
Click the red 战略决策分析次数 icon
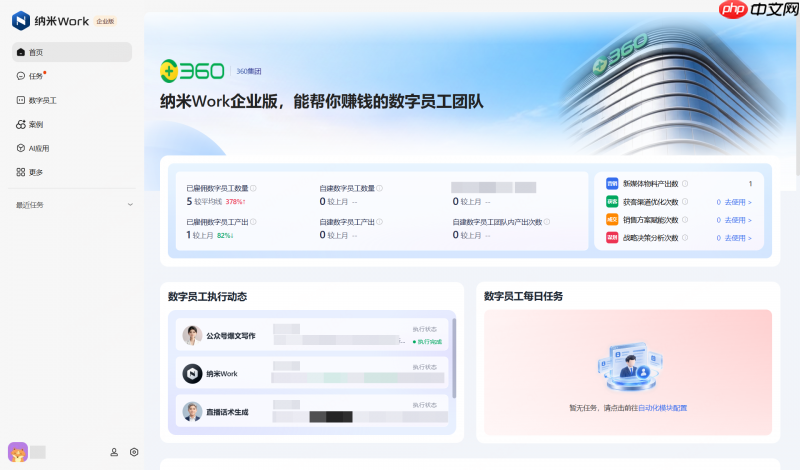point(612,238)
